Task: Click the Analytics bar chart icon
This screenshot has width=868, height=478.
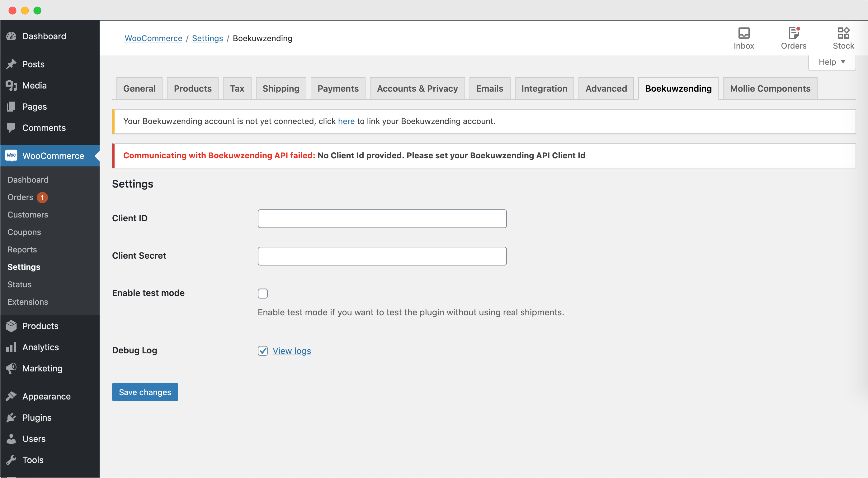Action: (11, 347)
